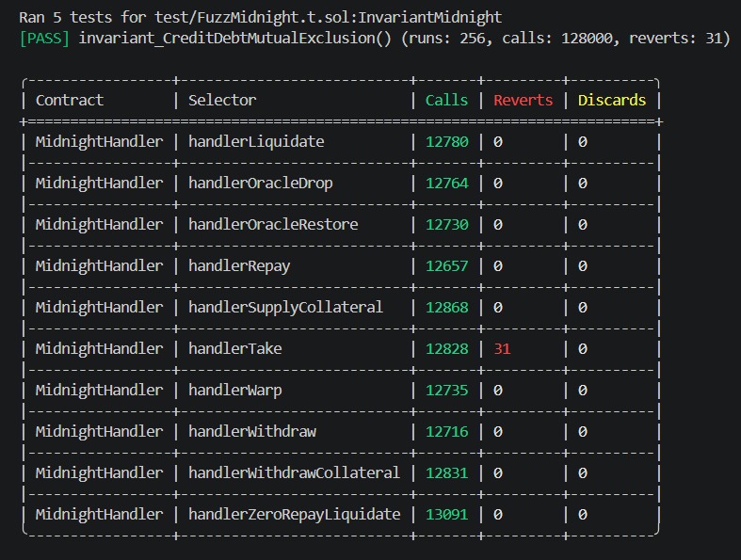
Task: Select the handlerRepay selector cell
Action: 239,266
